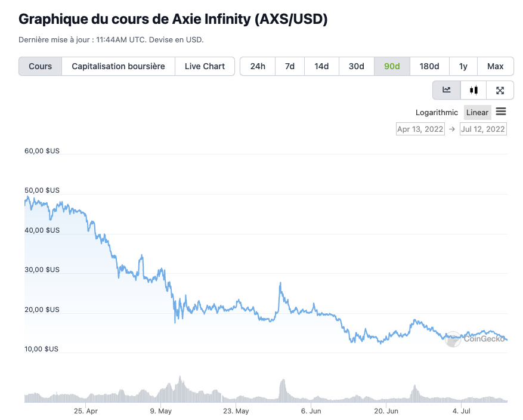Select the 1y time range
523x420 pixels.
point(463,66)
